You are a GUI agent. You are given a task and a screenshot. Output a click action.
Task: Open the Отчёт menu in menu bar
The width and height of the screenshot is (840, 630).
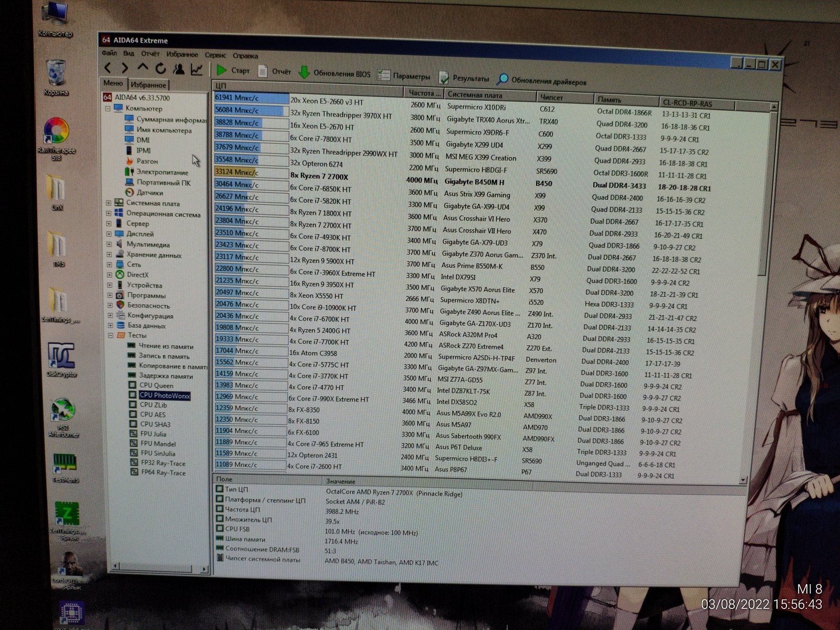tap(150, 54)
